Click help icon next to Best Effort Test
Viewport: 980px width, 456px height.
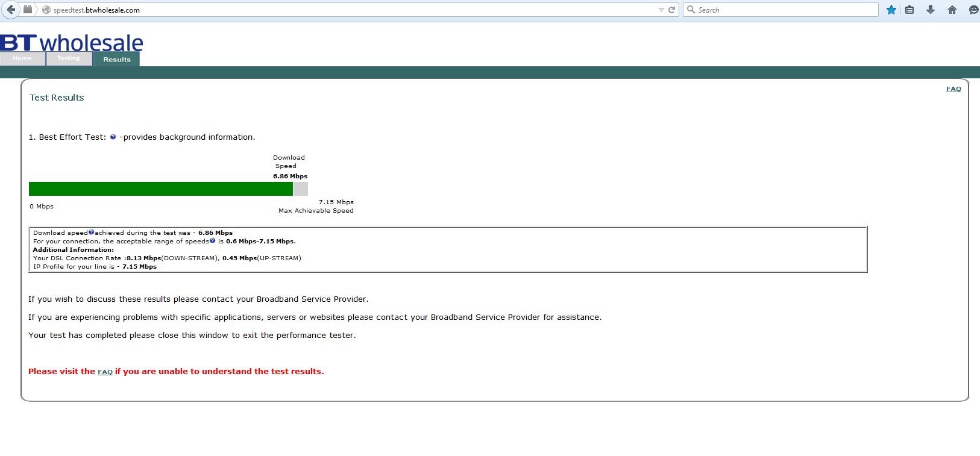(113, 137)
